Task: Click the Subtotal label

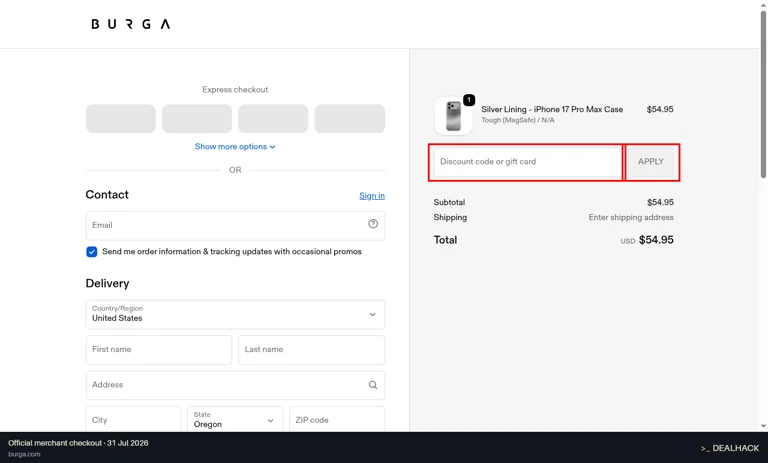Action: tap(449, 202)
